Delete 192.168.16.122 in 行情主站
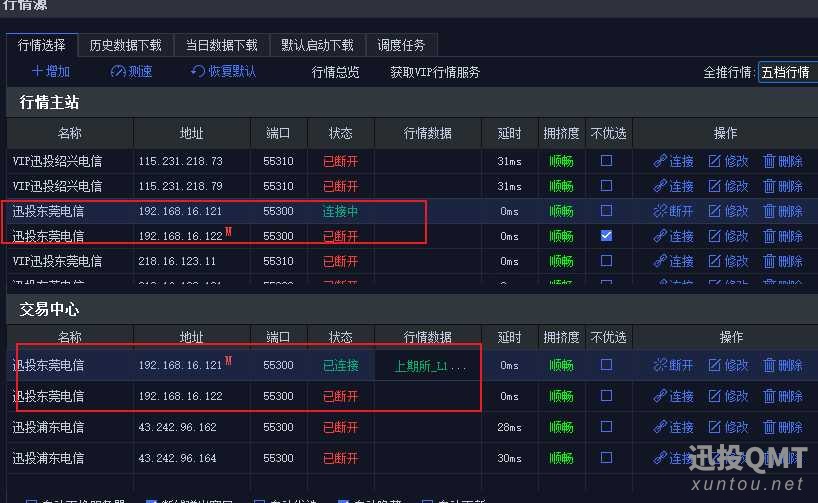The width and height of the screenshot is (818, 503). (x=783, y=236)
